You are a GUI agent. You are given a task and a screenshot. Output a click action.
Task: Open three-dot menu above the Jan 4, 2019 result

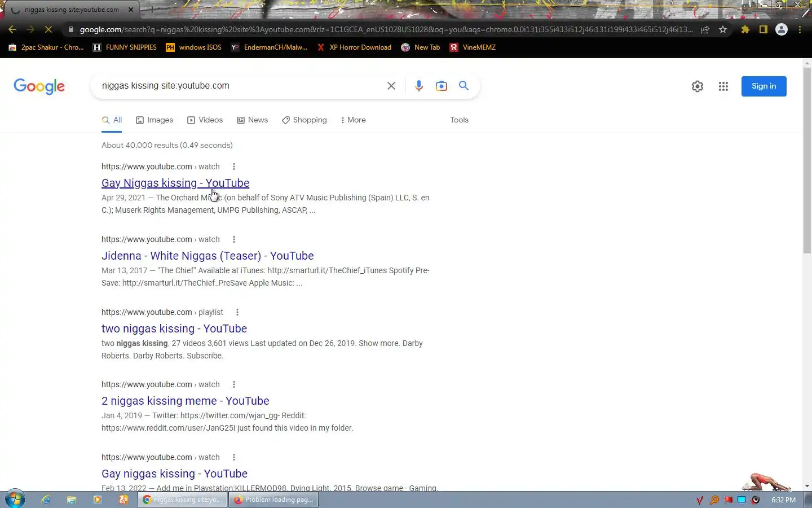point(233,384)
